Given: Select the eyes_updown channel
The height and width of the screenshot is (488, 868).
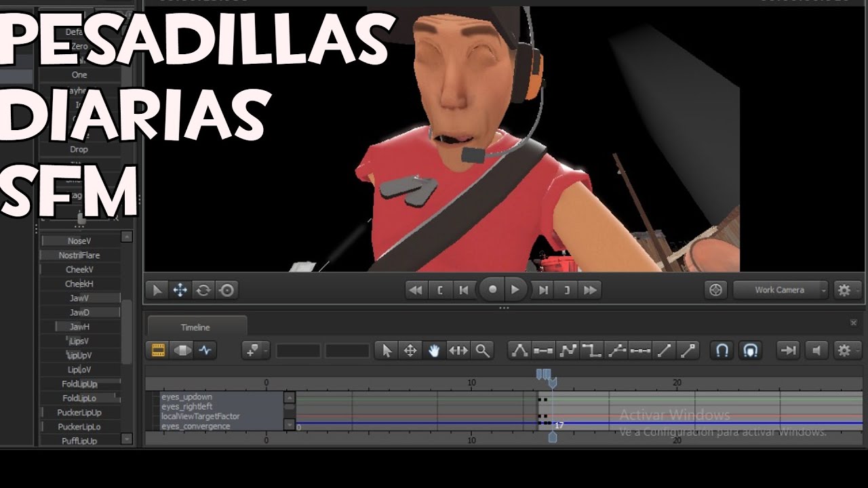Looking at the screenshot, I should point(186,396).
